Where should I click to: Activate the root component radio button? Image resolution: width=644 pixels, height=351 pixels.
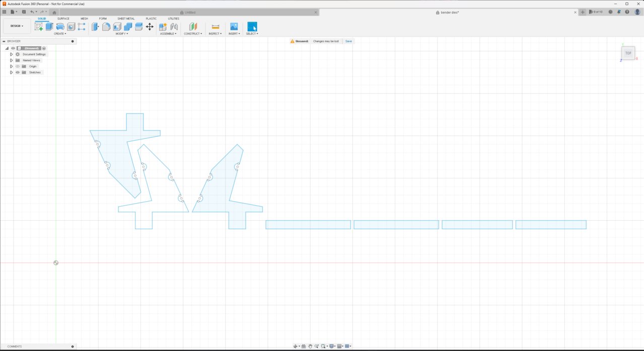pyautogui.click(x=44, y=48)
